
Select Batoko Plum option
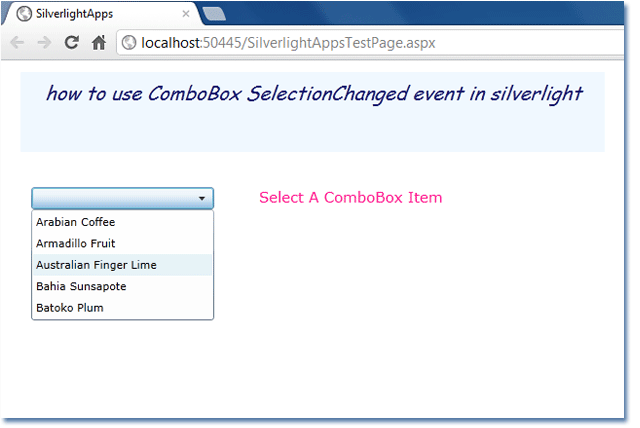[x=122, y=308]
